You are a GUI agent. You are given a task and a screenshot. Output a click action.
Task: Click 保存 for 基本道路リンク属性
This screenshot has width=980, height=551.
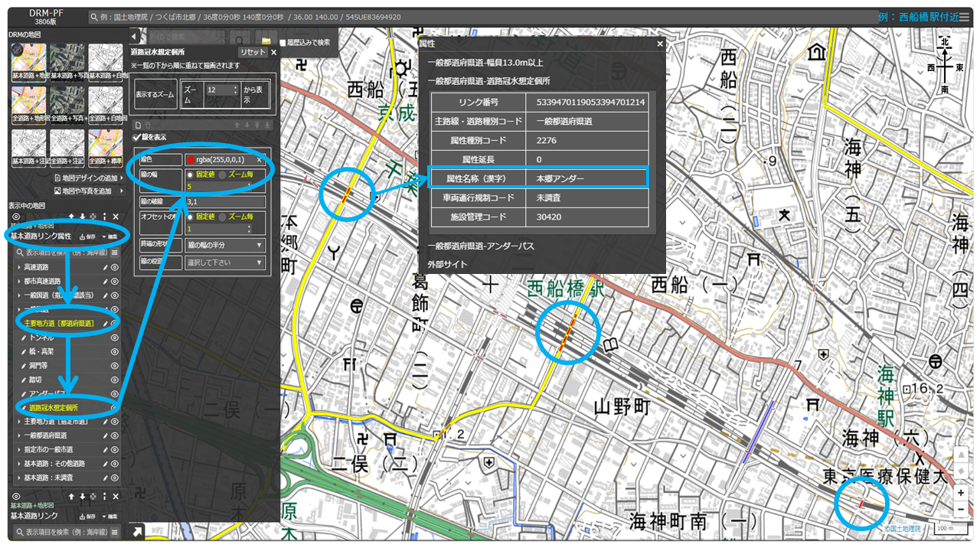point(87,236)
